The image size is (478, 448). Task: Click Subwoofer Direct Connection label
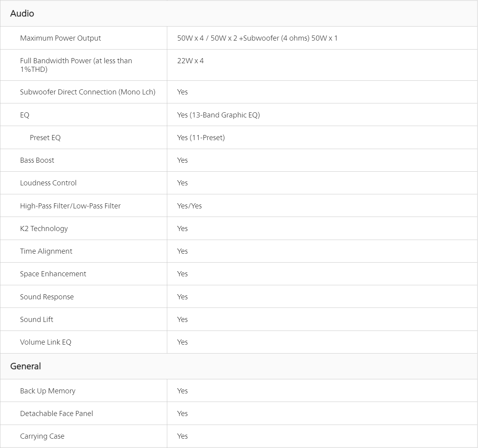[88, 92]
